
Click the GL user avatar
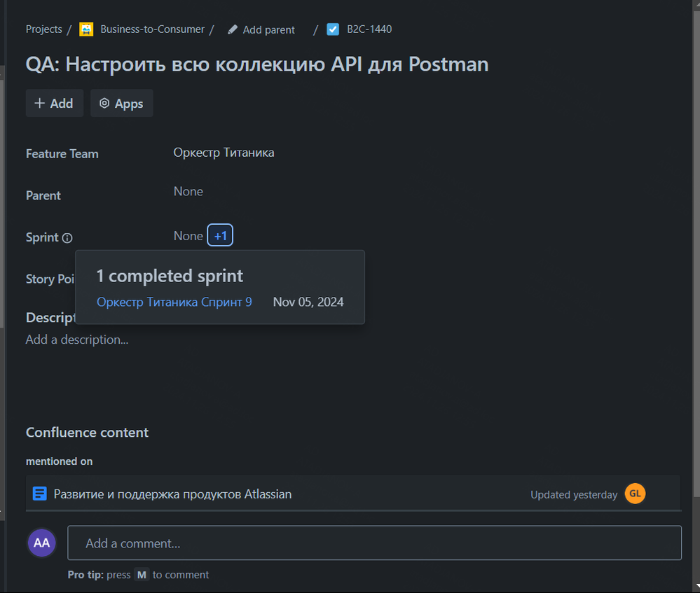point(636,494)
